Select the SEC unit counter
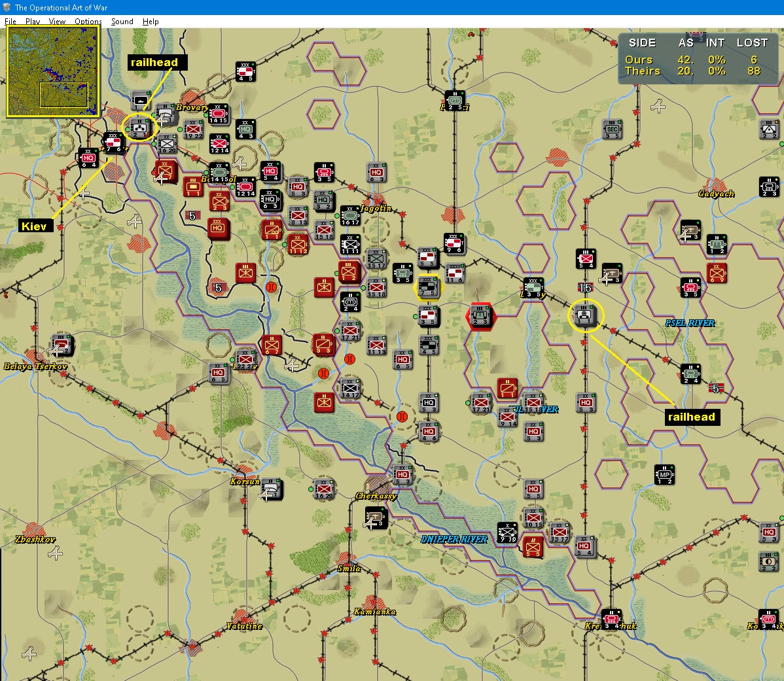 (613, 130)
